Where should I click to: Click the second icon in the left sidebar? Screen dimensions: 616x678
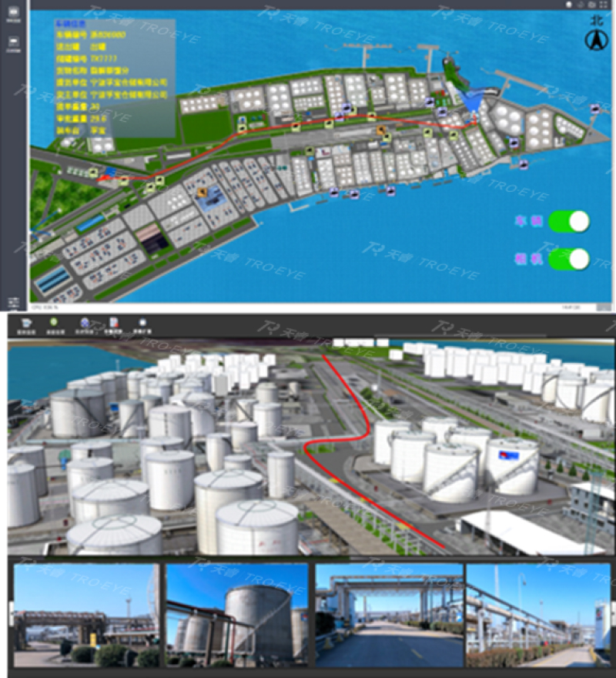13,47
